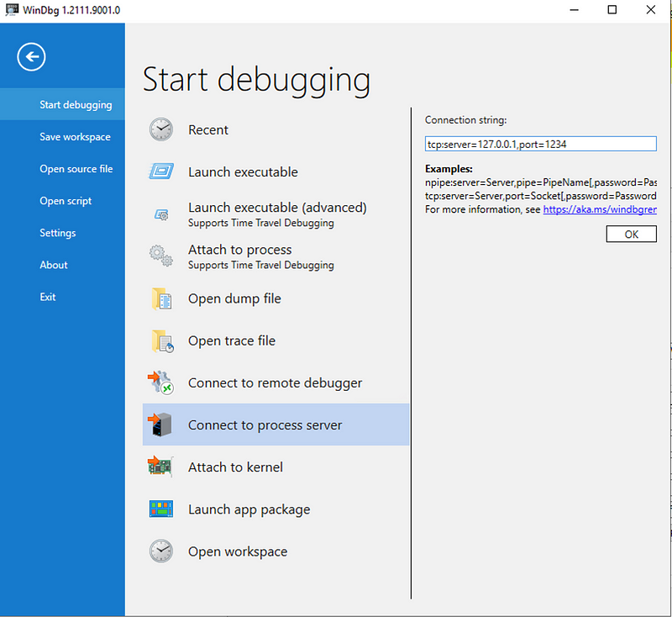
Task: Click the Attach to process gears icon
Action: pos(161,256)
